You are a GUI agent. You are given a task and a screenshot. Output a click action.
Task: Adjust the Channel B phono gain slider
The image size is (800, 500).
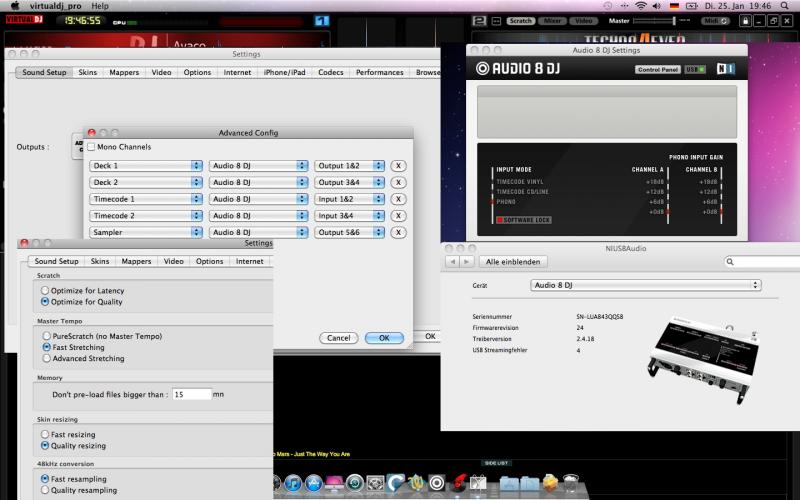coord(721,195)
